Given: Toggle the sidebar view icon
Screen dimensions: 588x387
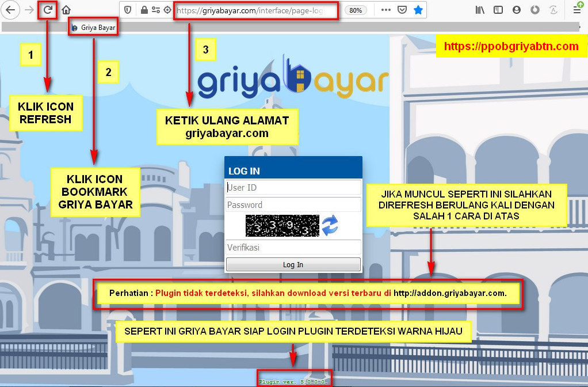Looking at the screenshot, I should (498, 10).
